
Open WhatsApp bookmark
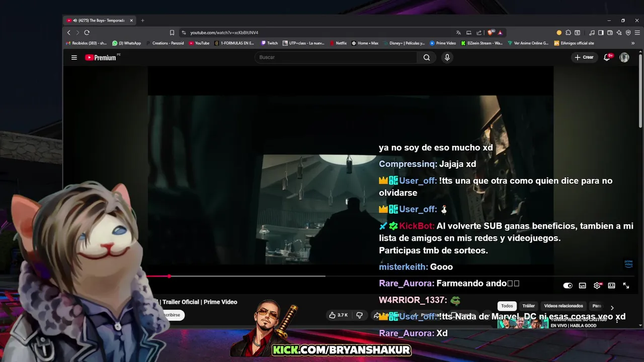click(x=127, y=43)
